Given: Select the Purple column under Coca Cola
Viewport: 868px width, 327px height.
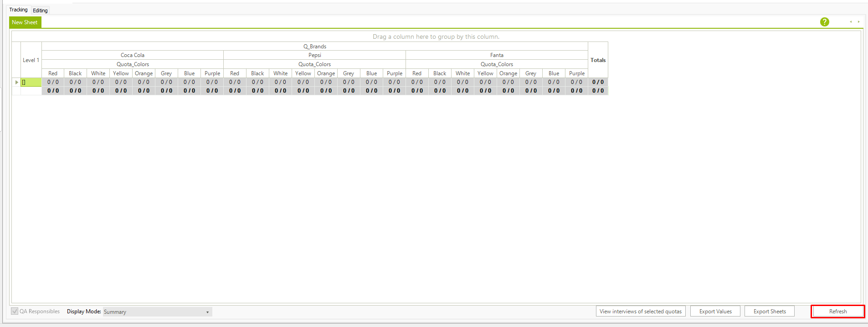Looking at the screenshot, I should [212, 73].
